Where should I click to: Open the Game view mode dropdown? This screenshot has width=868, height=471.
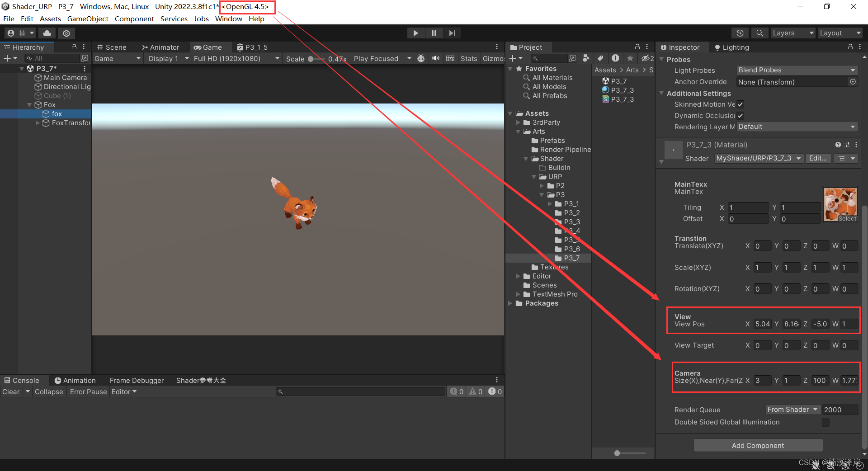click(118, 58)
